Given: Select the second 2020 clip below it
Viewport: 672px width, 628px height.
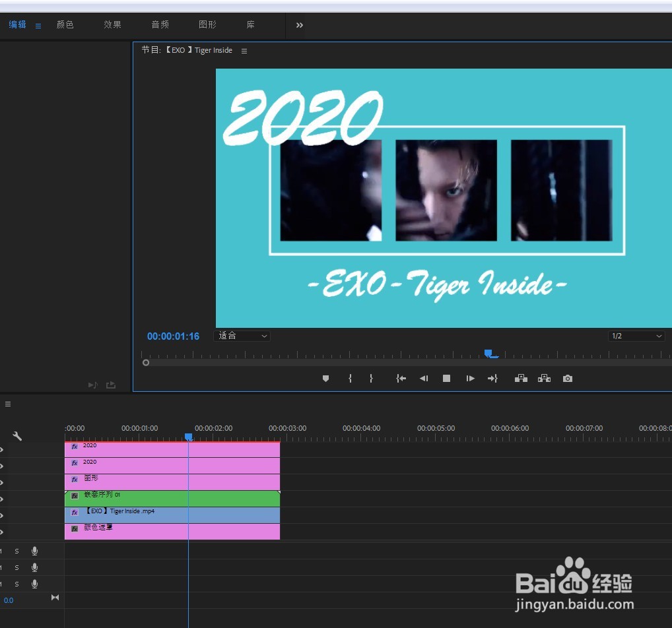Looking at the screenshot, I should tap(172, 466).
